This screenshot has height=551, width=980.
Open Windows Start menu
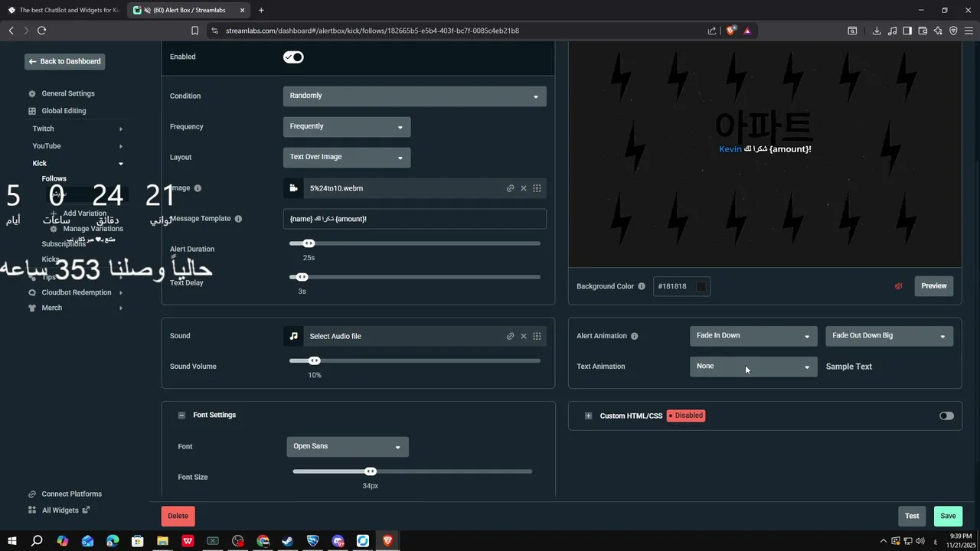[x=12, y=541]
